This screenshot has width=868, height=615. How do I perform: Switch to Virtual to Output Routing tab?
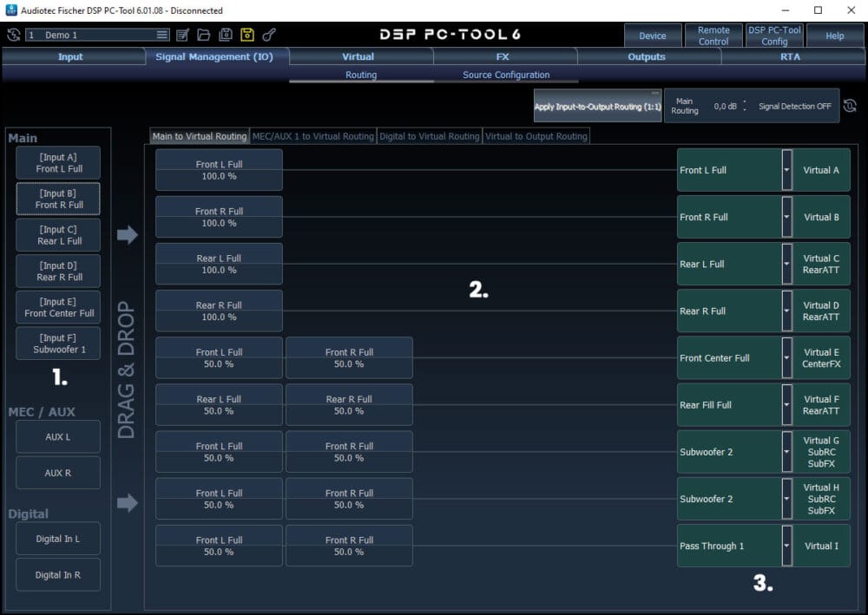536,136
